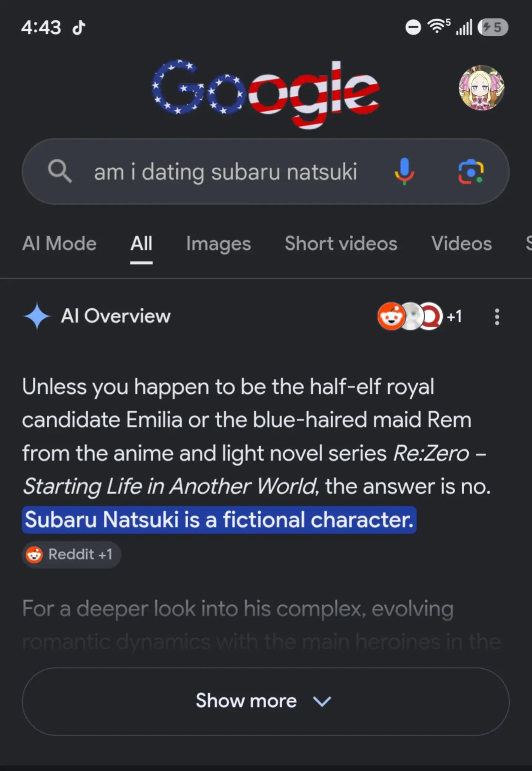
Task: Open the Short videos tab
Action: [341, 244]
